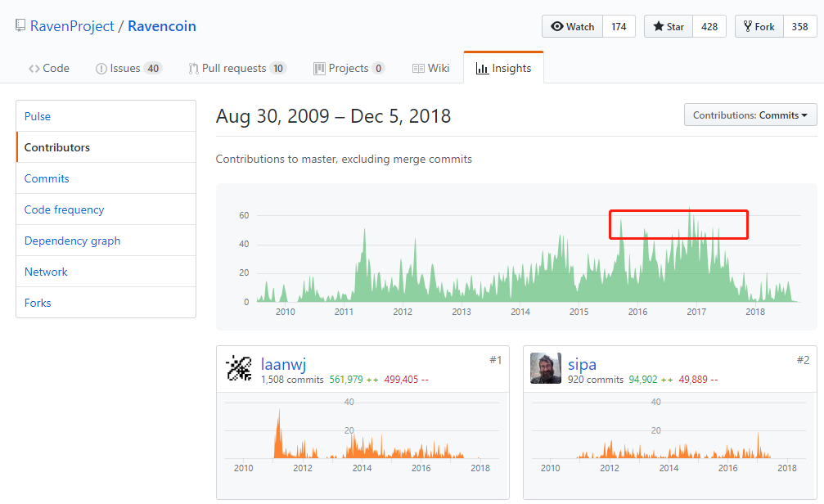Click laanwj's 499,405 -- deletions text
Image resolution: width=824 pixels, height=504 pixels.
point(406,380)
